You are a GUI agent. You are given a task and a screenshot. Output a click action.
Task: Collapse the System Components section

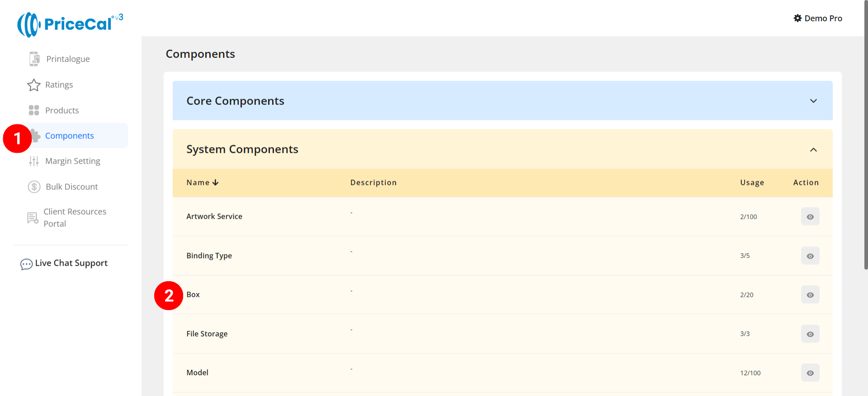813,150
